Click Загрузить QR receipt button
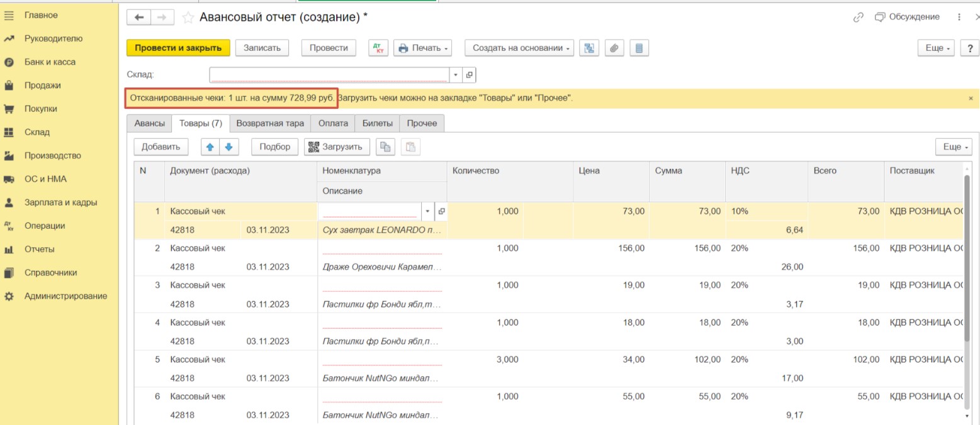Screen dimensions: 980x425 pyautogui.click(x=337, y=147)
